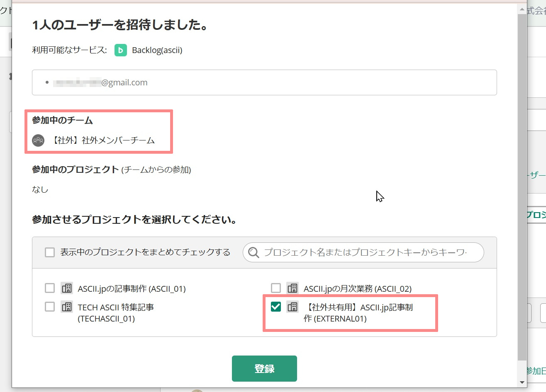Image resolution: width=546 pixels, height=392 pixels.
Task: Click the invited gmail.com address box
Action: click(x=264, y=82)
